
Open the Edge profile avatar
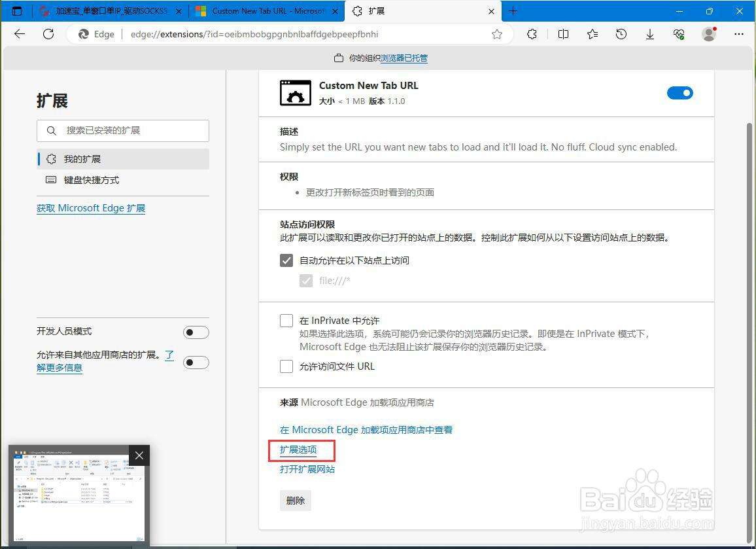pos(708,34)
